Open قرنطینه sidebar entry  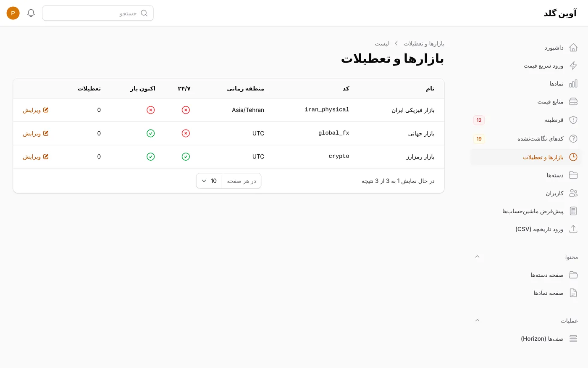pos(526,120)
